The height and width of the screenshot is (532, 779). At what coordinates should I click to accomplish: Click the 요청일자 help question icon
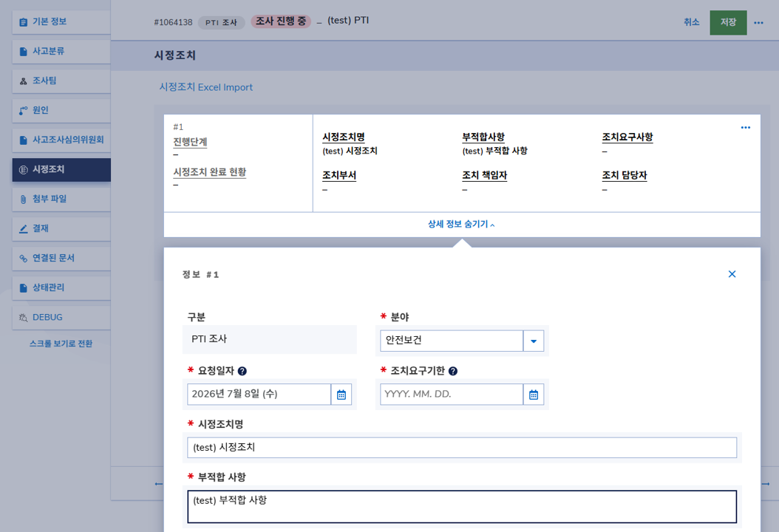pyautogui.click(x=242, y=371)
